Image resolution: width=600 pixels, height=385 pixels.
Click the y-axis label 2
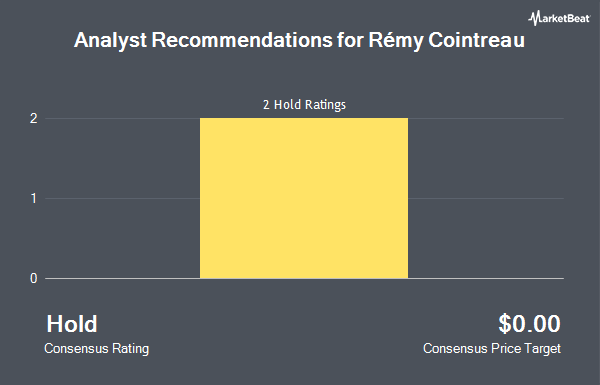point(34,118)
